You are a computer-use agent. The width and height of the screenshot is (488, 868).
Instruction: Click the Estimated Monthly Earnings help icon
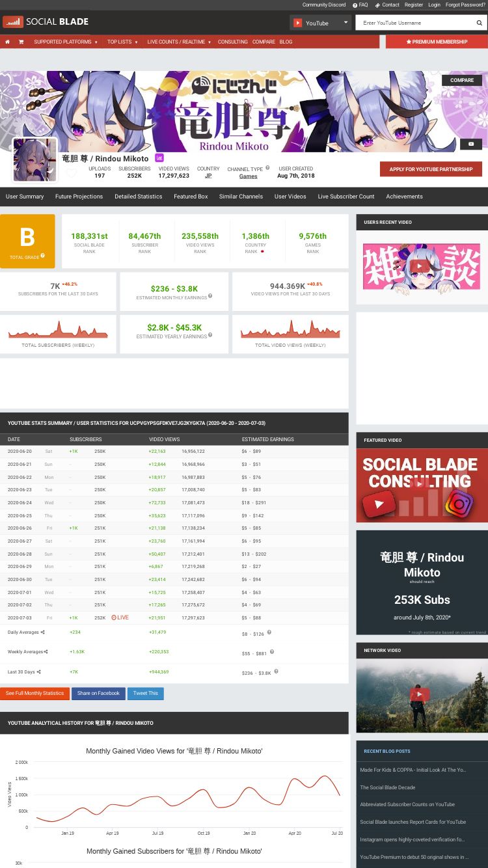[210, 296]
